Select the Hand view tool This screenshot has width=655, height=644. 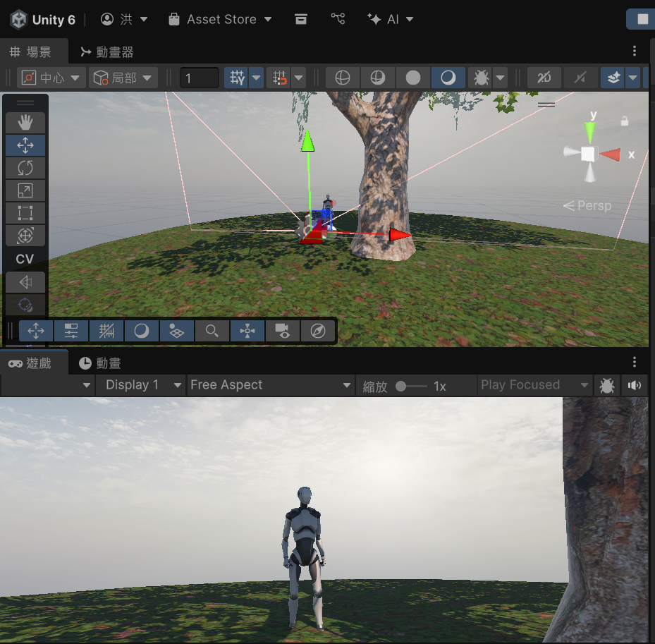coord(25,123)
